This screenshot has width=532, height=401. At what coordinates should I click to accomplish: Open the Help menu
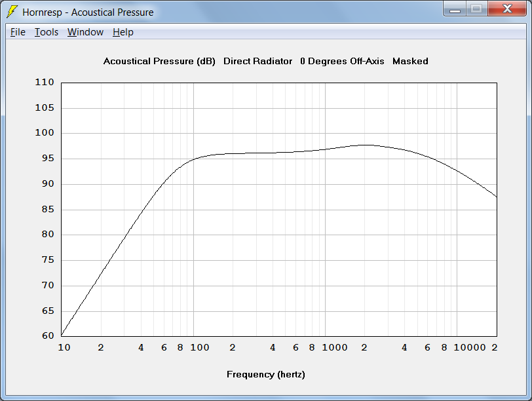pos(123,32)
